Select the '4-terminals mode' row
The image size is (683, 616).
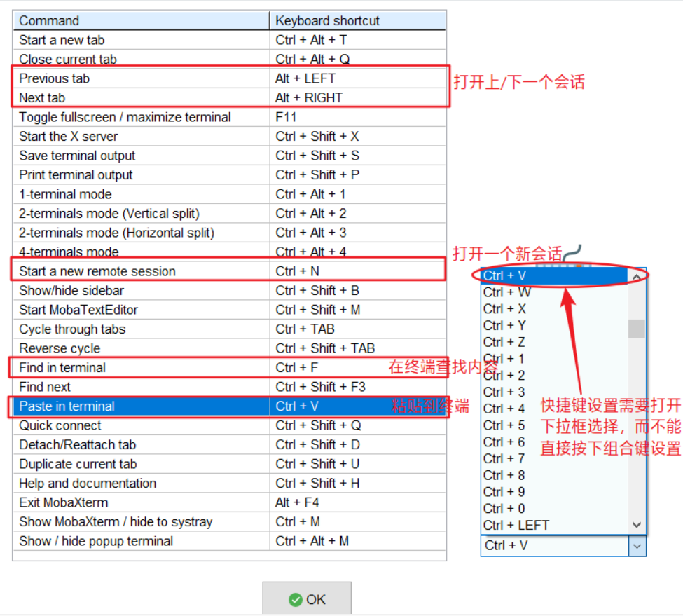230,252
